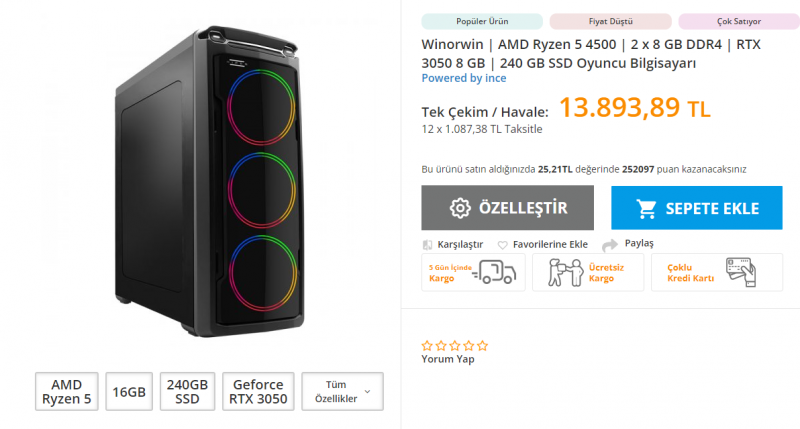Select the Fiyat Düştü tag
The height and width of the screenshot is (429, 800).
click(610, 21)
